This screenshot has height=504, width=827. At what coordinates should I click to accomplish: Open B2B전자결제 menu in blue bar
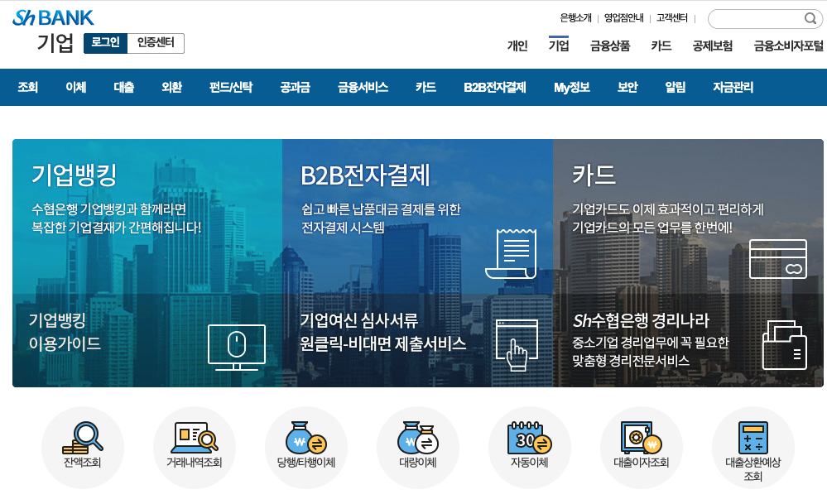(495, 87)
